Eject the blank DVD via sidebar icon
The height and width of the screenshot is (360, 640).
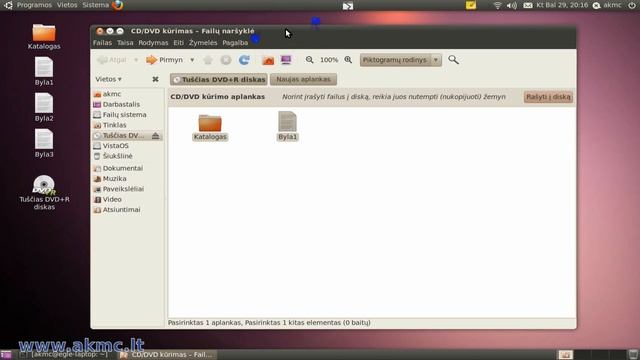(156, 136)
